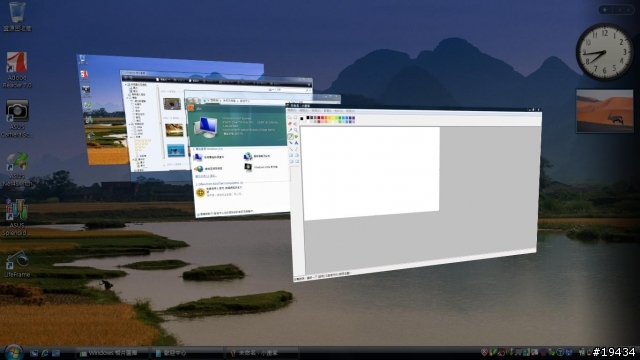Select the Ellipse shape tool in Paint
Viewport: 640px width, 360px height.
pyautogui.click(x=290, y=161)
